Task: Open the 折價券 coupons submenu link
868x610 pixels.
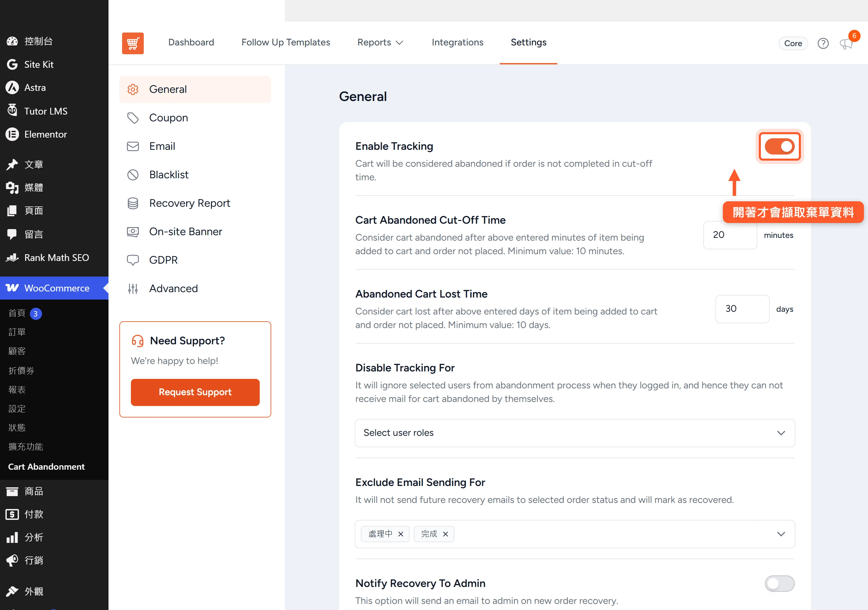Action: point(22,370)
